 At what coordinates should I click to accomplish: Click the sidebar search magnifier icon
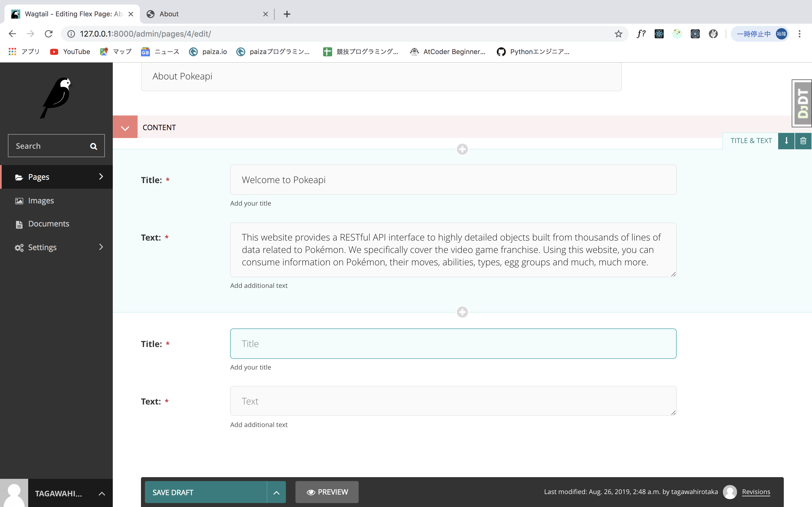tap(94, 146)
